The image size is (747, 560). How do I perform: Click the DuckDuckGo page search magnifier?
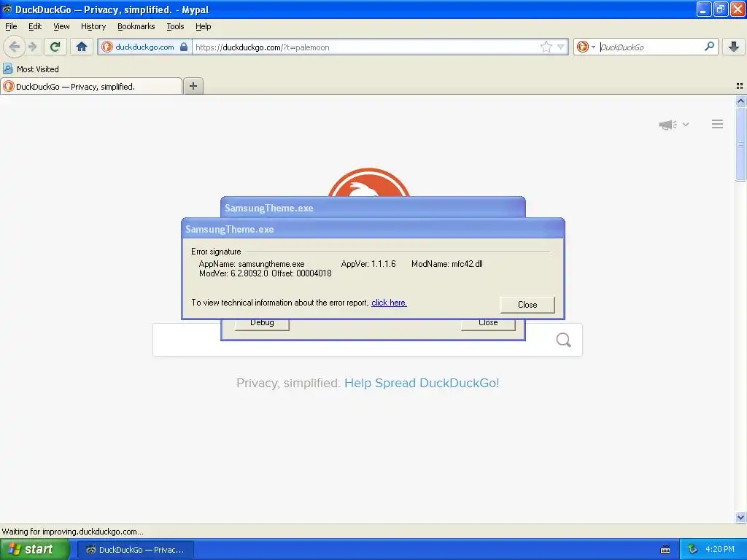click(x=564, y=340)
